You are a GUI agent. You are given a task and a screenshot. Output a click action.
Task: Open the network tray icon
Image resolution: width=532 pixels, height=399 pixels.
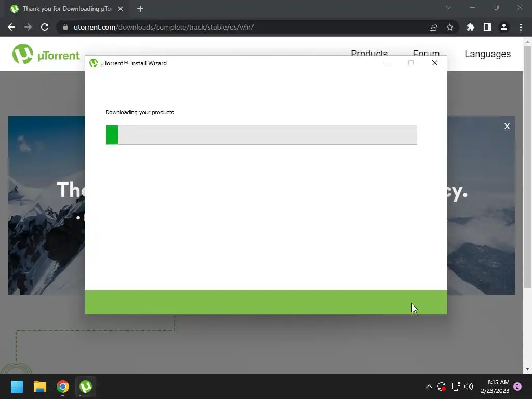coord(456,387)
